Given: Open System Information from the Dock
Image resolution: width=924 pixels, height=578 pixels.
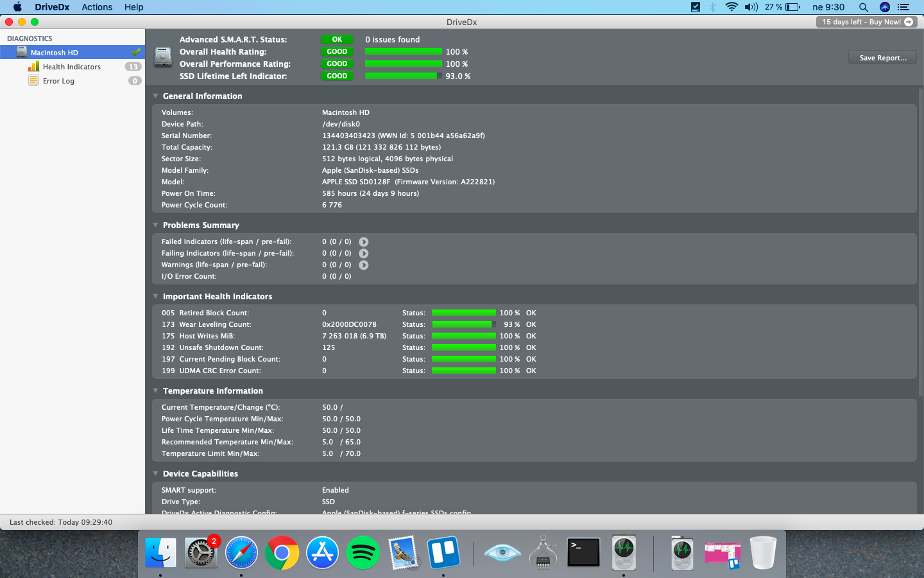Looking at the screenshot, I should coord(543,552).
